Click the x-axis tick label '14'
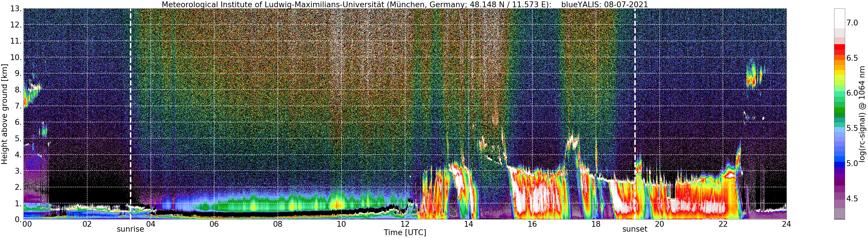Viewport: 868px width, 238px height. (x=468, y=224)
